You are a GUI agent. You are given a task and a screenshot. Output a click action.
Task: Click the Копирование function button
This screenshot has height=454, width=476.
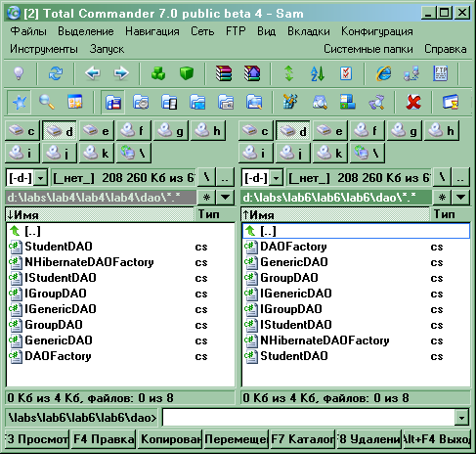pos(170,439)
